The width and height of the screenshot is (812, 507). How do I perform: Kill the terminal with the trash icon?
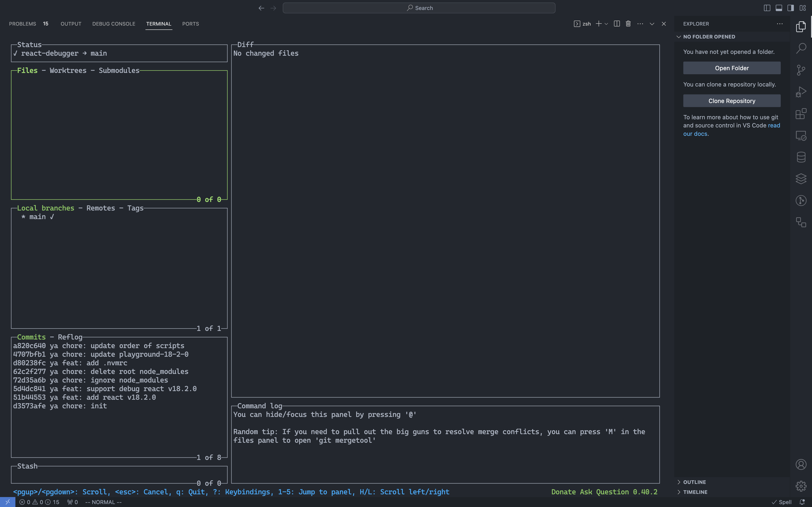coord(628,24)
